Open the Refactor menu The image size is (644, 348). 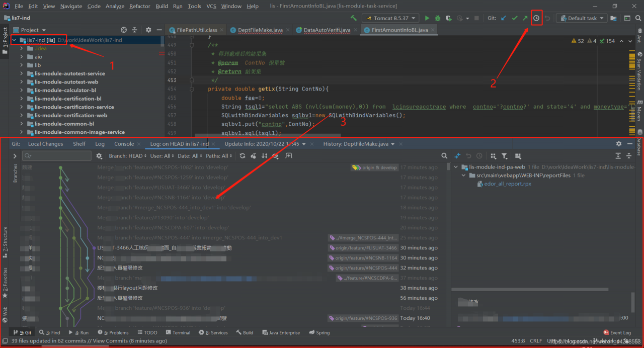[x=140, y=6]
